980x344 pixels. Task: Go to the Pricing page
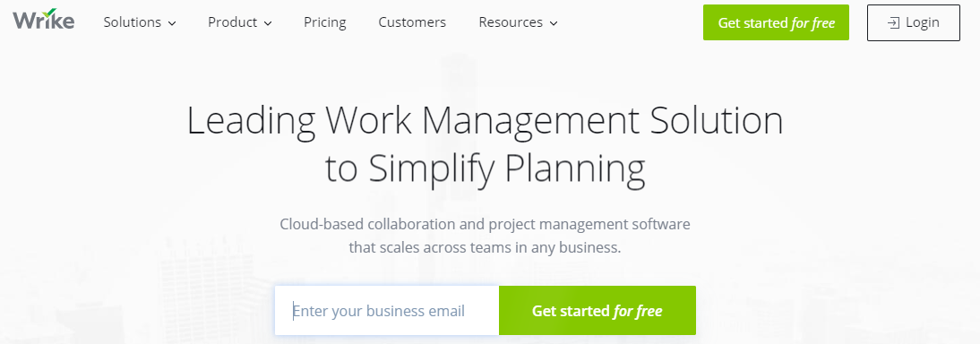pos(325,22)
